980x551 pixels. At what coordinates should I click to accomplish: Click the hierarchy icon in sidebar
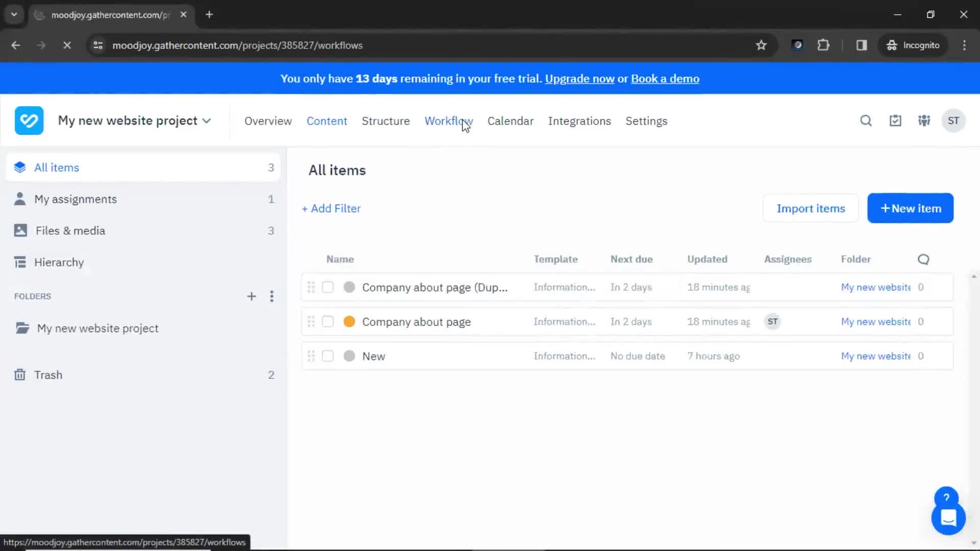(19, 262)
